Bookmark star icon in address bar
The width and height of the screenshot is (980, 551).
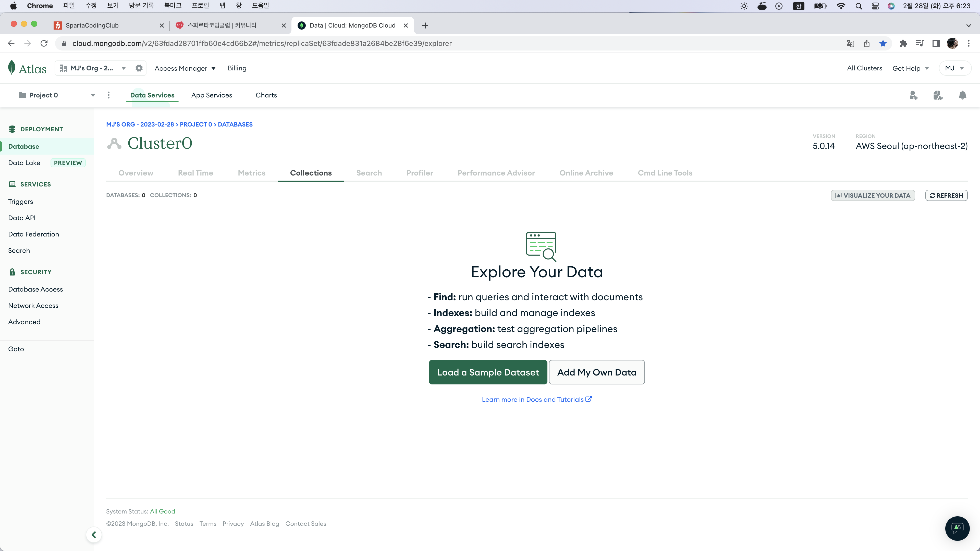point(883,43)
